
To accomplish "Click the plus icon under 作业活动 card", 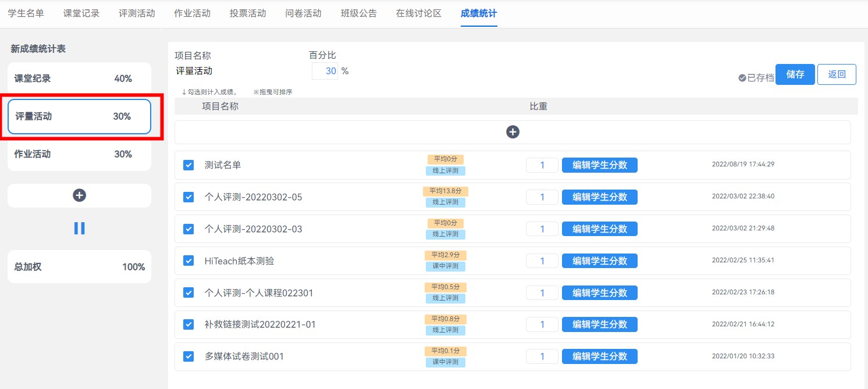I will click(80, 195).
